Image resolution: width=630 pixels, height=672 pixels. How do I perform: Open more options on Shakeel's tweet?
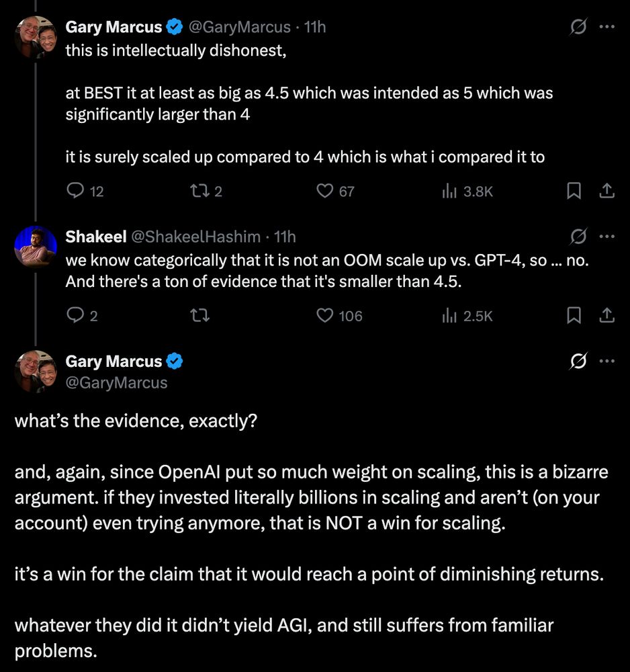click(x=606, y=236)
